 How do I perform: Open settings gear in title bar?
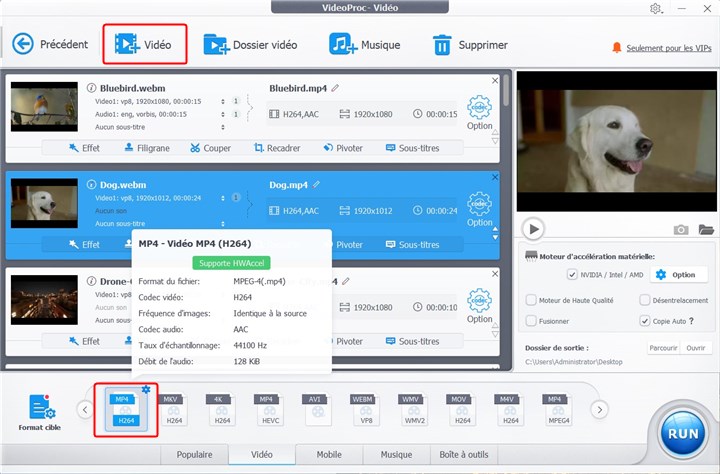coord(656,8)
